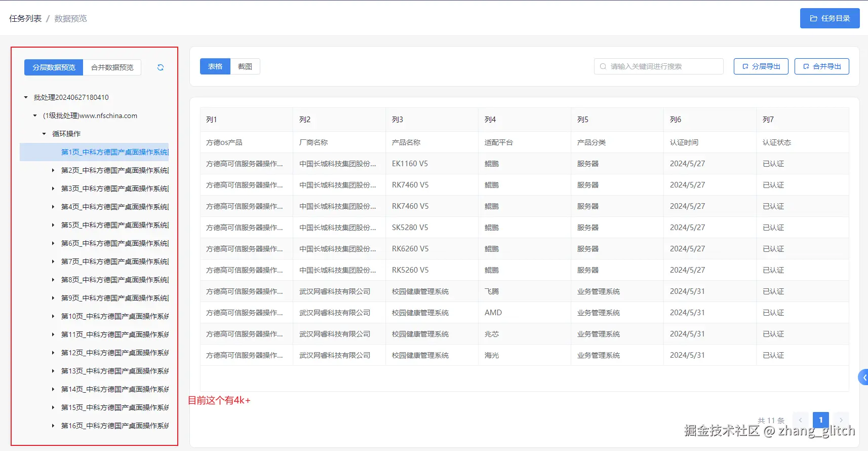This screenshot has width=868, height=451.
Task: Collapse the (1级批处理)www.nfschina.com node
Action: click(35, 116)
